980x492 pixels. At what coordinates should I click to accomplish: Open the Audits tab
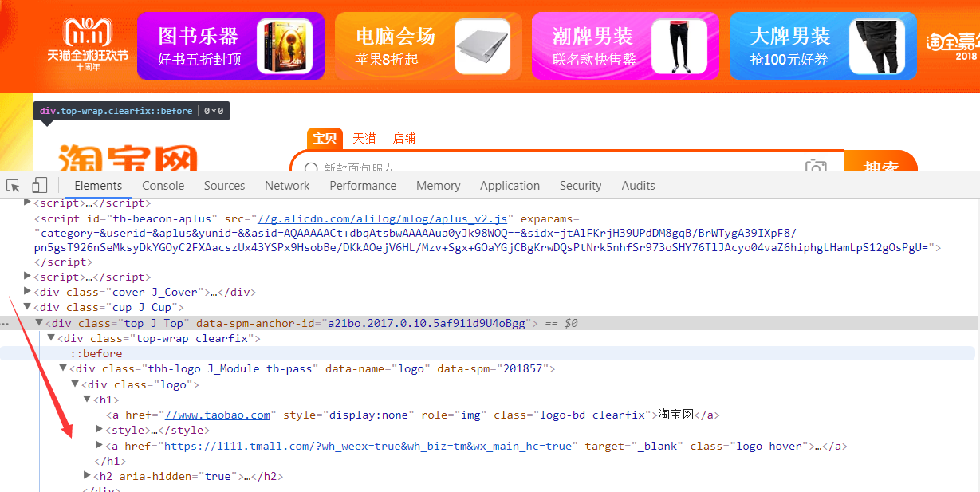pos(638,185)
